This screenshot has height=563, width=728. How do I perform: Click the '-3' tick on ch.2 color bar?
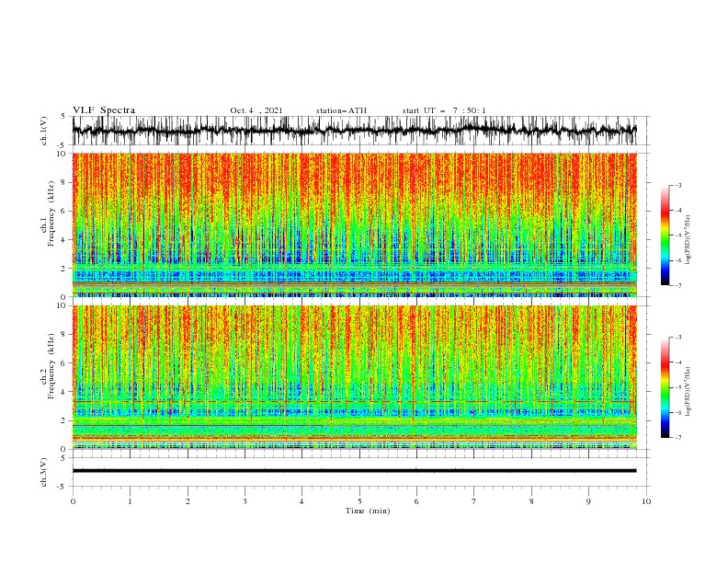[677, 338]
